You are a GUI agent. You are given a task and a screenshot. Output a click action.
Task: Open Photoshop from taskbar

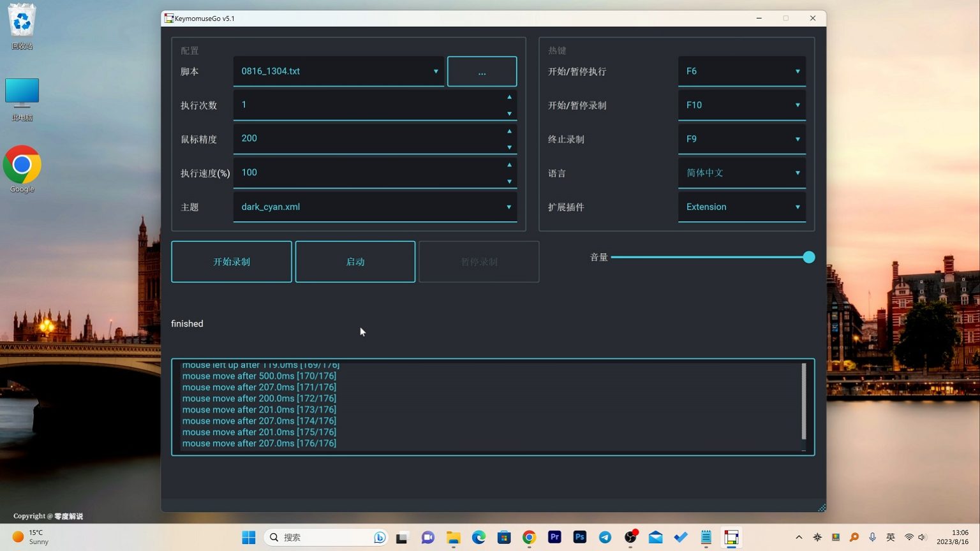coord(580,538)
